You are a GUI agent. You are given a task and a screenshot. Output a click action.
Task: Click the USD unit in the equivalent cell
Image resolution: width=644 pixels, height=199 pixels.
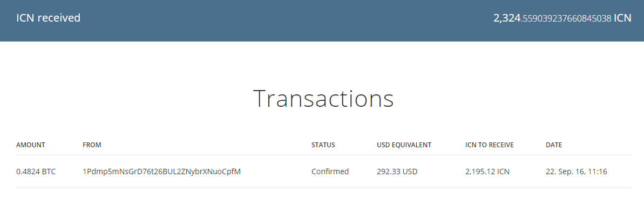point(410,171)
